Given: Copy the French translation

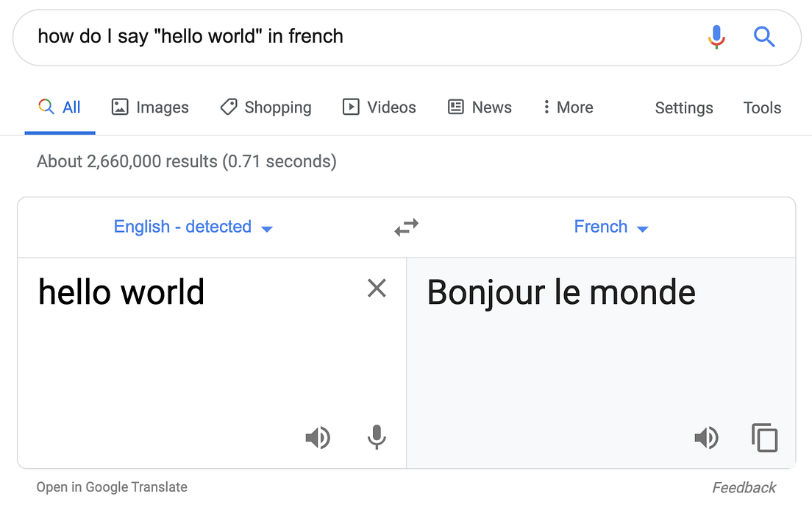Looking at the screenshot, I should (x=764, y=437).
